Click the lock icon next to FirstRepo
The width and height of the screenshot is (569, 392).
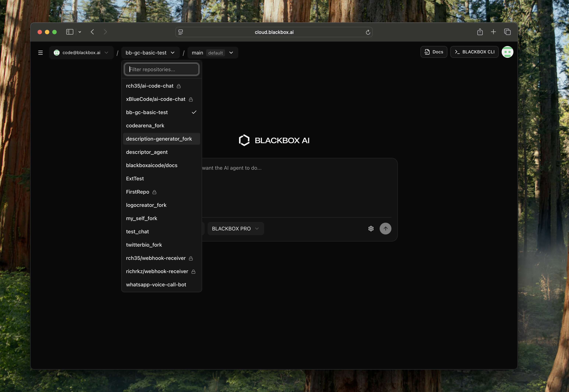pyautogui.click(x=154, y=192)
